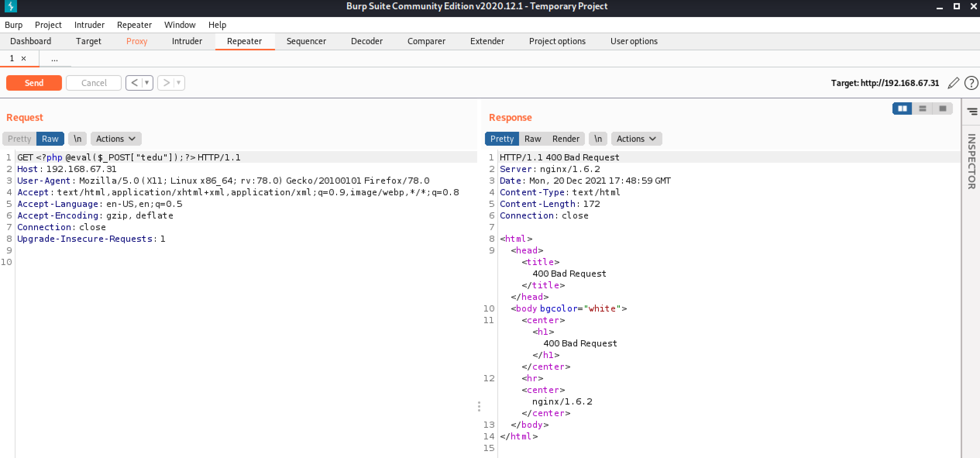Viewport: 980px width, 458px height.
Task: Expand the Inspector panel menu icon
Action: (972, 112)
